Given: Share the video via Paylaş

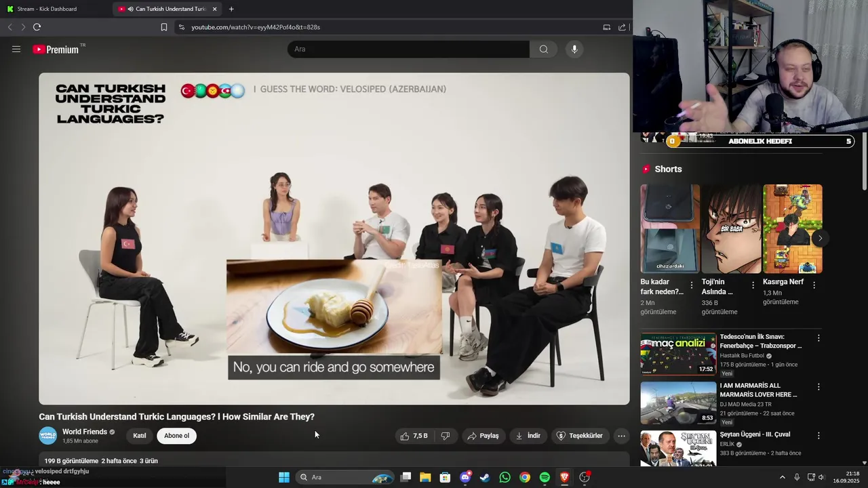Looking at the screenshot, I should point(484,436).
